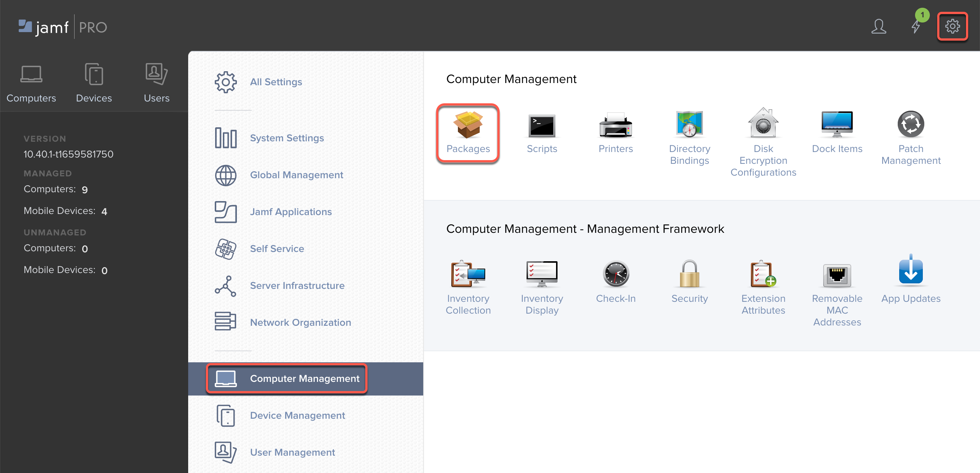View notifications lightning bolt icon
980x473 pixels.
915,27
